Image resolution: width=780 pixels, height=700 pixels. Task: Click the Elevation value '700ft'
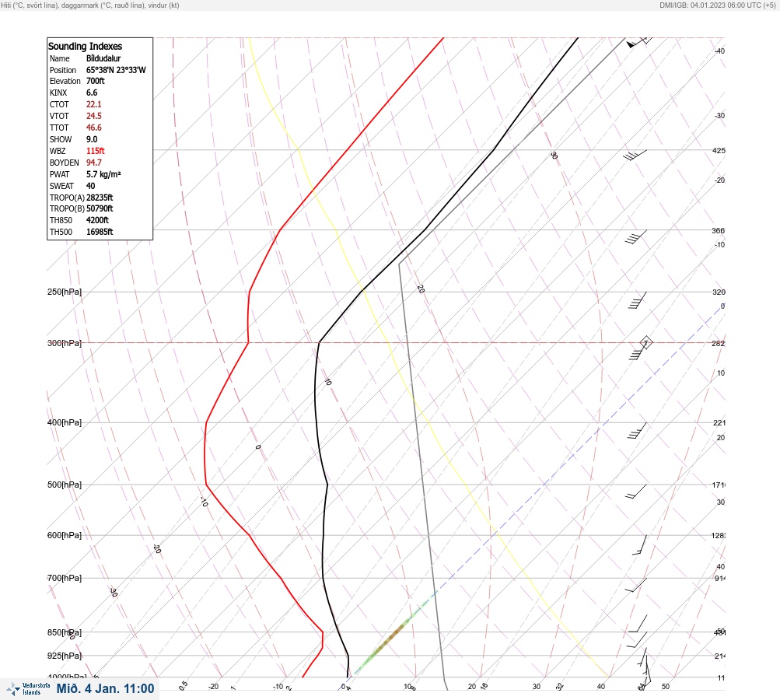[96, 81]
